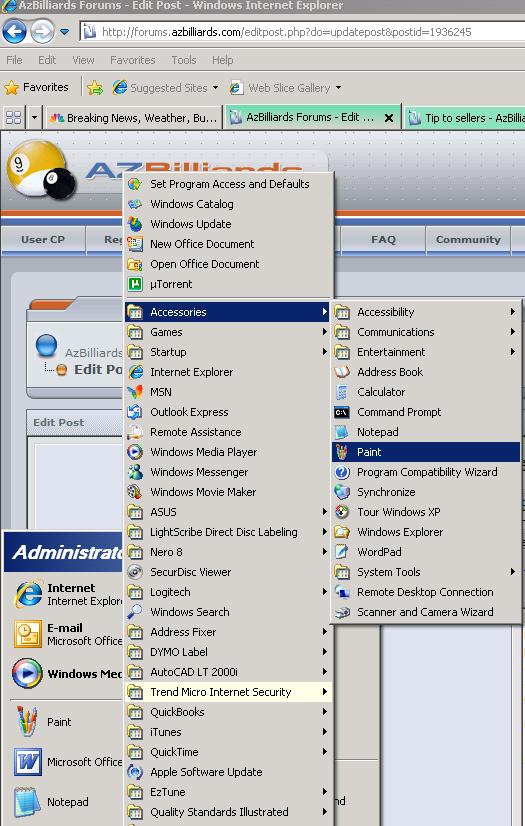525x826 pixels.
Task: Click the Windows Movie Maker icon
Action: pos(135,492)
